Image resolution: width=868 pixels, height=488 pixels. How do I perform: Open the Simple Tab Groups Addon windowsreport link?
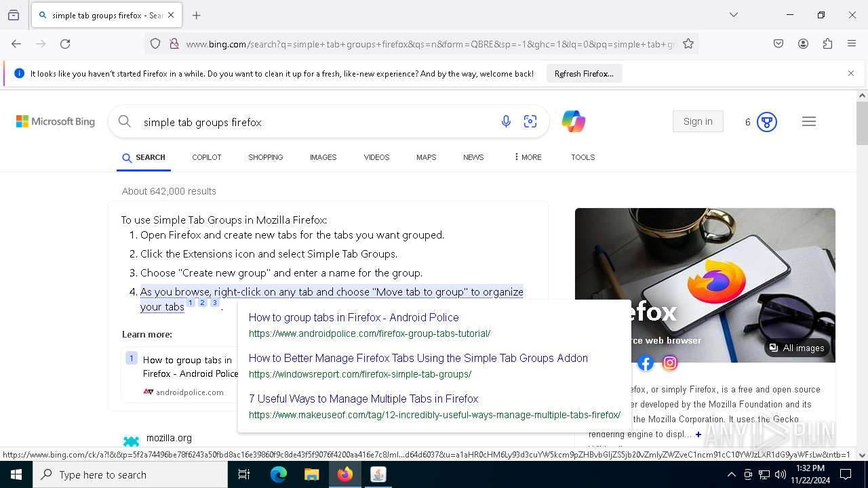pos(418,358)
